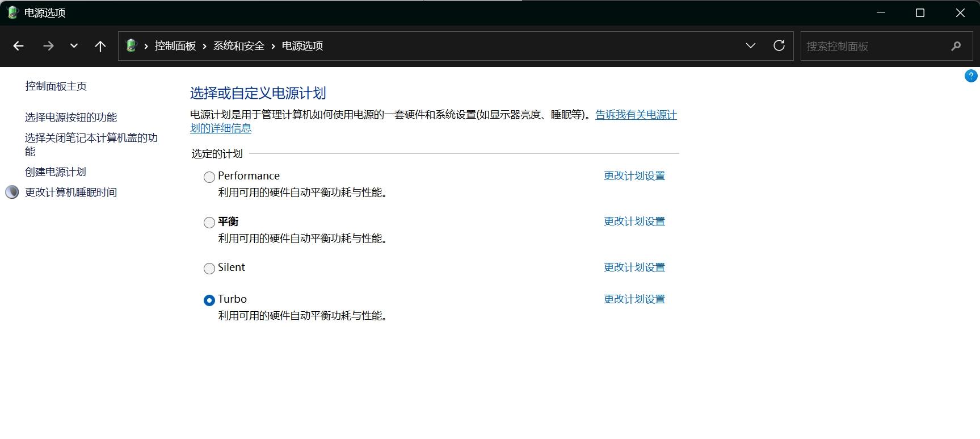The image size is (980, 439).
Task: Go to 系统和安全 in the breadcrumb
Action: (x=239, y=46)
